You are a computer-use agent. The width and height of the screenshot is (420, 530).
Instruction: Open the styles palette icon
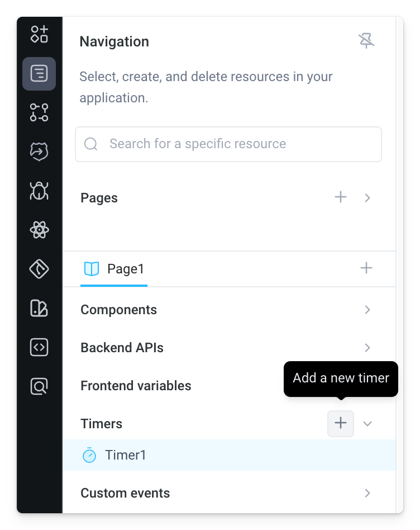pyautogui.click(x=39, y=308)
